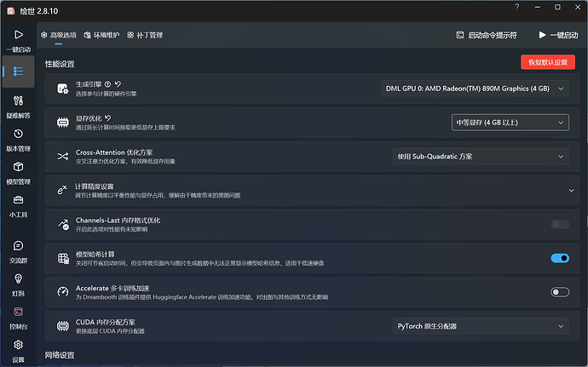Expand the 计算精度设置 section
The image size is (588, 367).
click(570, 190)
